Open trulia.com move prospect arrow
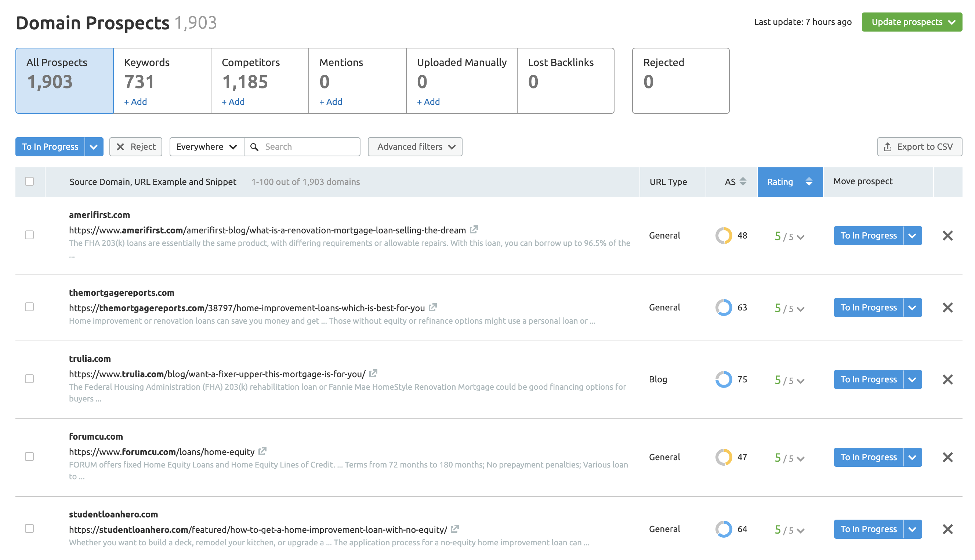This screenshot has height=560, width=975. (x=912, y=379)
